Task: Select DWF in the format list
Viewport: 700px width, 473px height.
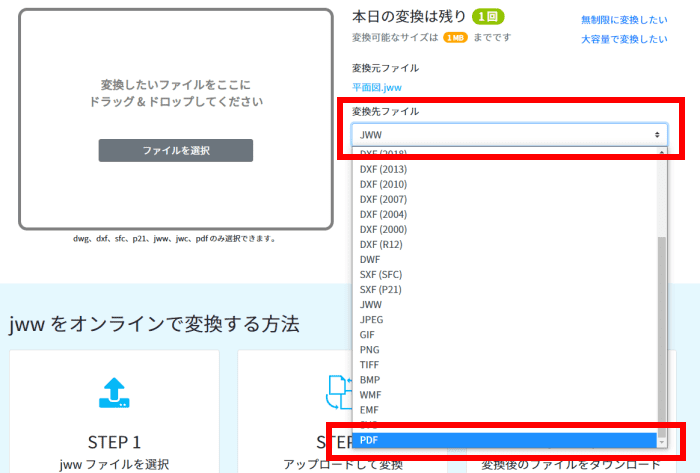Action: click(x=504, y=260)
